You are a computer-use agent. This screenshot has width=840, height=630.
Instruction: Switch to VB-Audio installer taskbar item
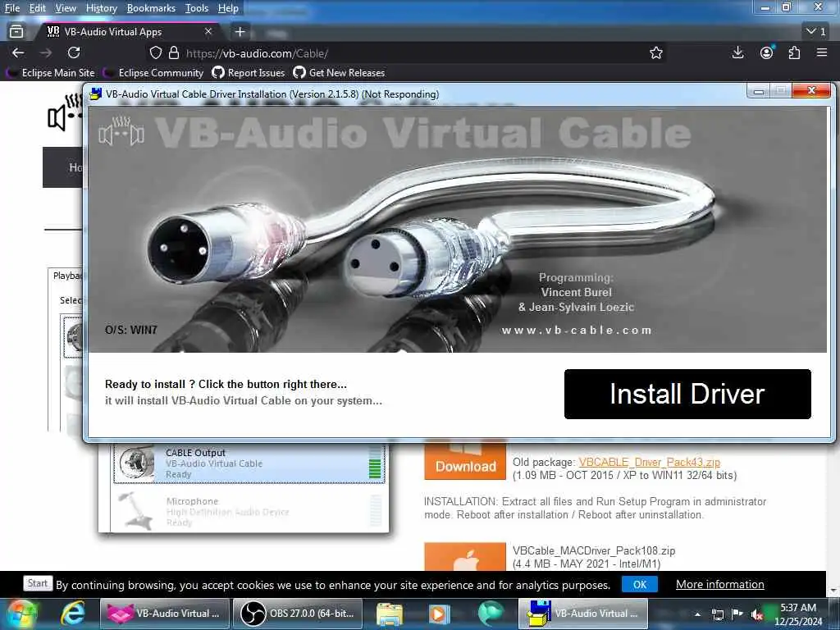click(x=583, y=614)
